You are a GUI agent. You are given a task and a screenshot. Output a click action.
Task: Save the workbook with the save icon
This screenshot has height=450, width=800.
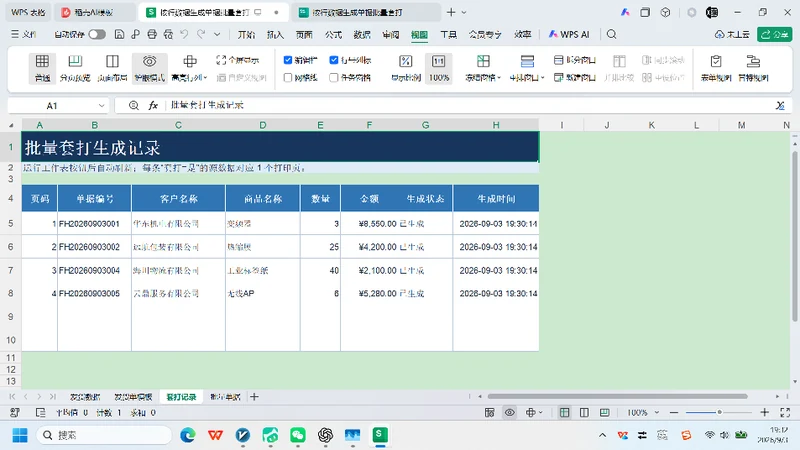coord(119,34)
